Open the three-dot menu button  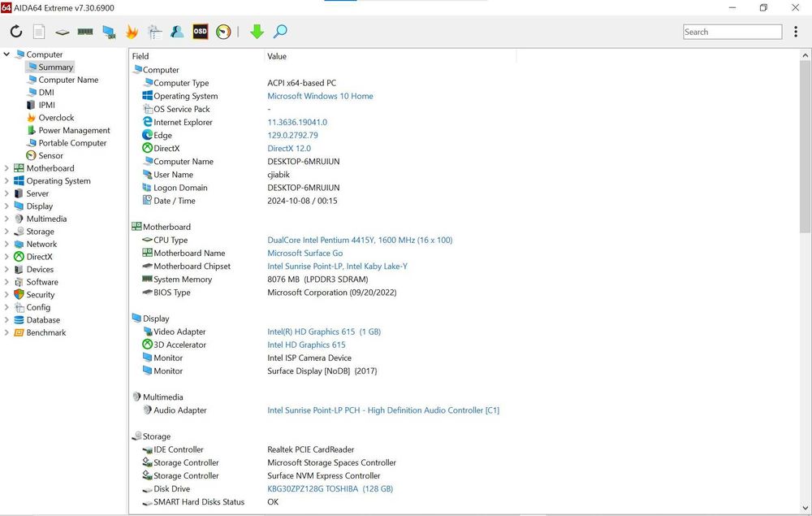796,32
